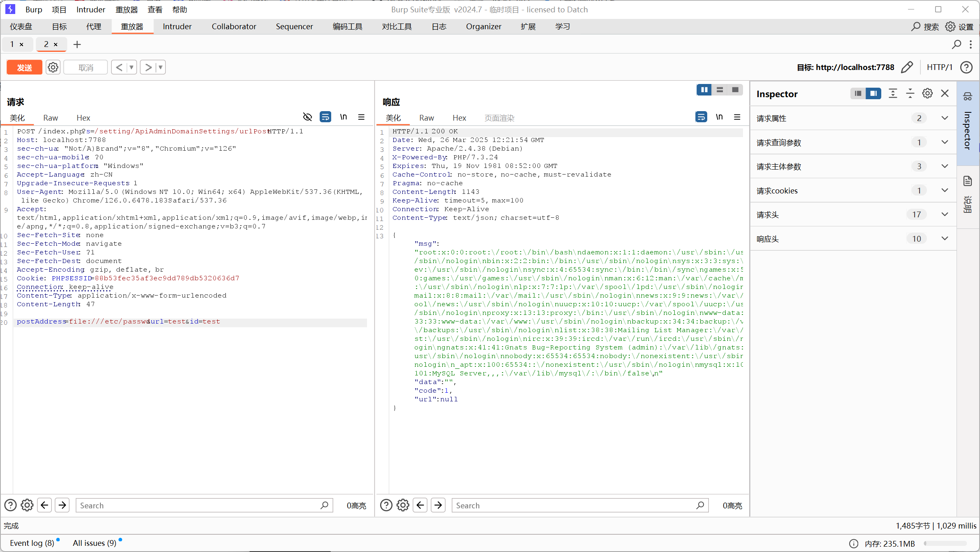Open Repeater send settings gear icon
This screenshot has width=980, height=552.
coord(53,67)
